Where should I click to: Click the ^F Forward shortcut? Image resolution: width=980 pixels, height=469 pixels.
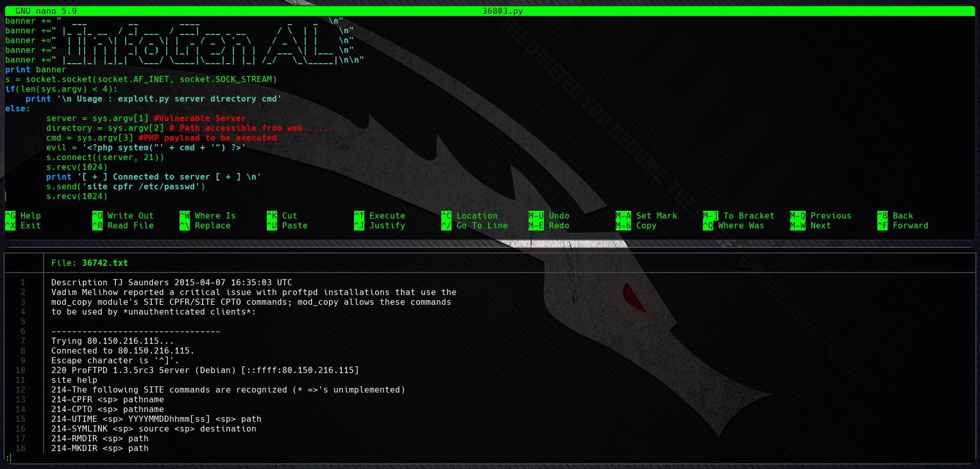[x=903, y=225]
